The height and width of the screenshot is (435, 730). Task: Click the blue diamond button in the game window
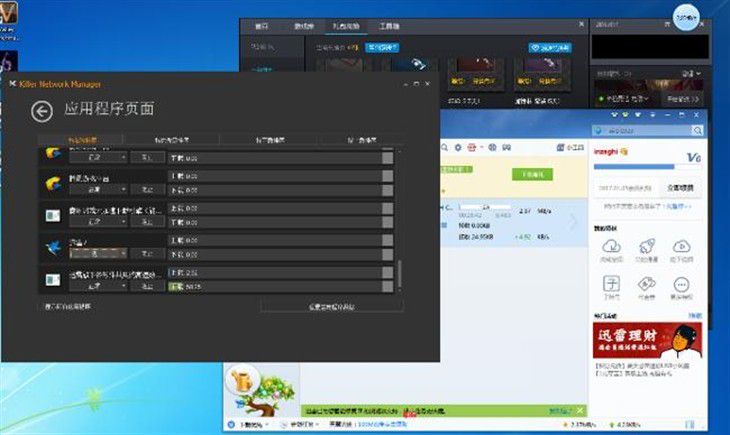[550, 48]
